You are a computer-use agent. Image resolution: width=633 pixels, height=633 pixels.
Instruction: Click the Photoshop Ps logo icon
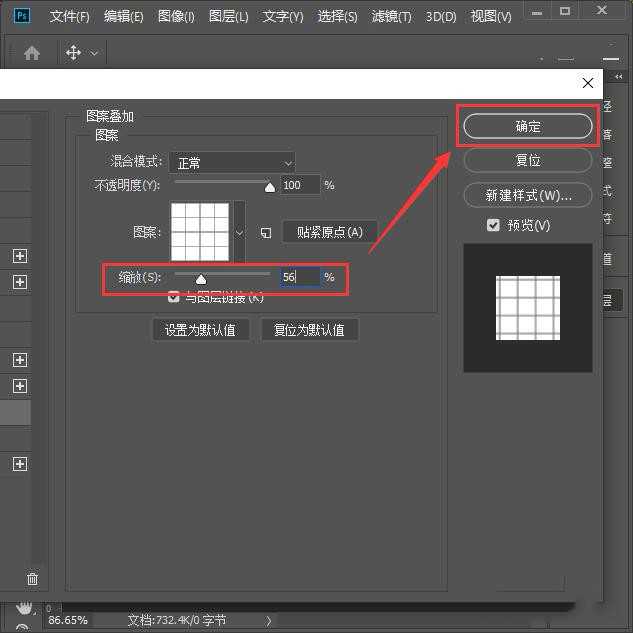23,16
